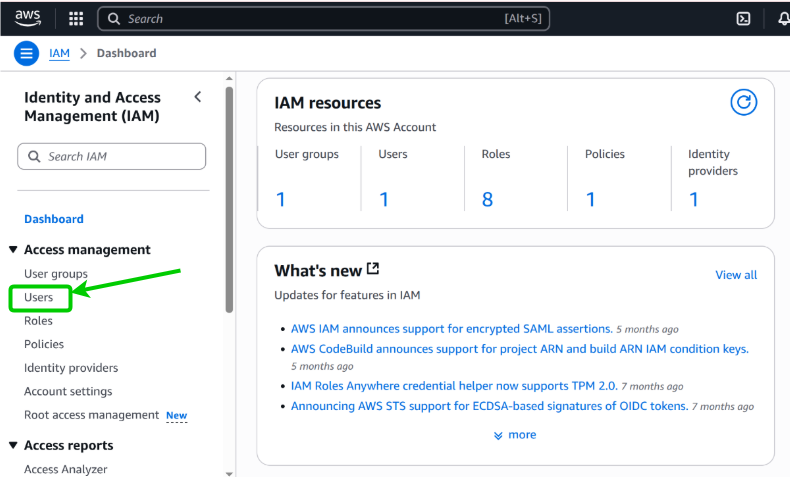
Task: Click View all in What's new
Action: pyautogui.click(x=736, y=275)
